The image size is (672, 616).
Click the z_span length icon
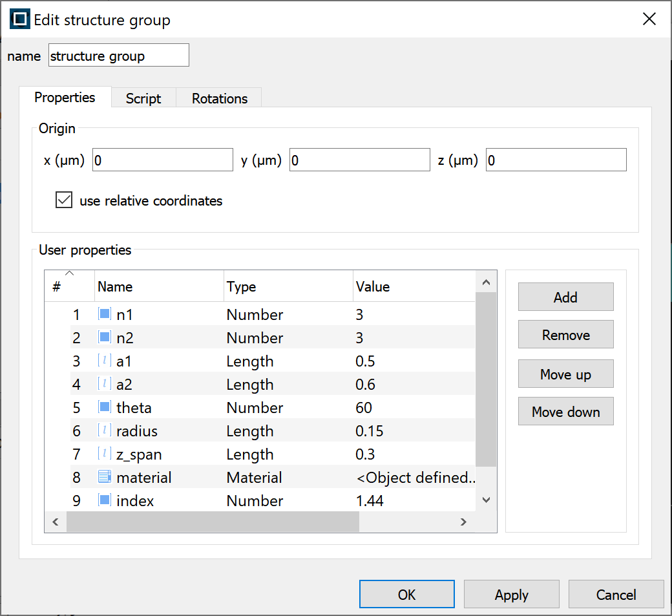point(104,454)
